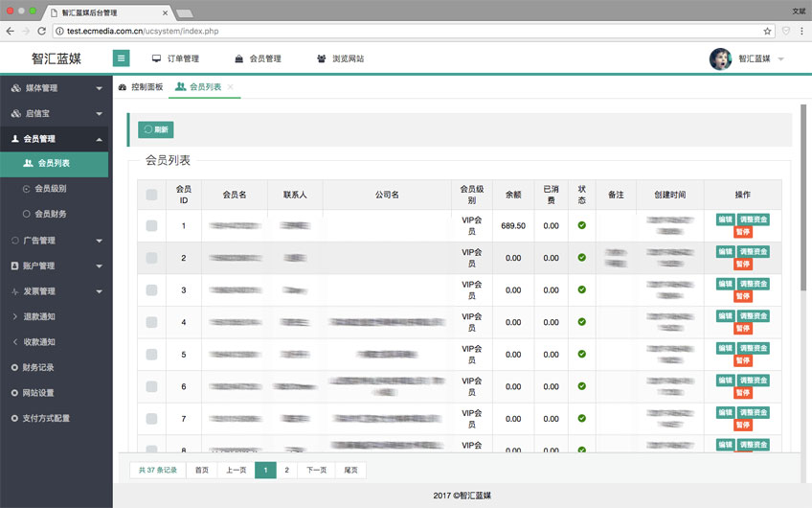812x508 pixels.
Task: Close the 会员列表 tab with X icon
Action: 231,87
